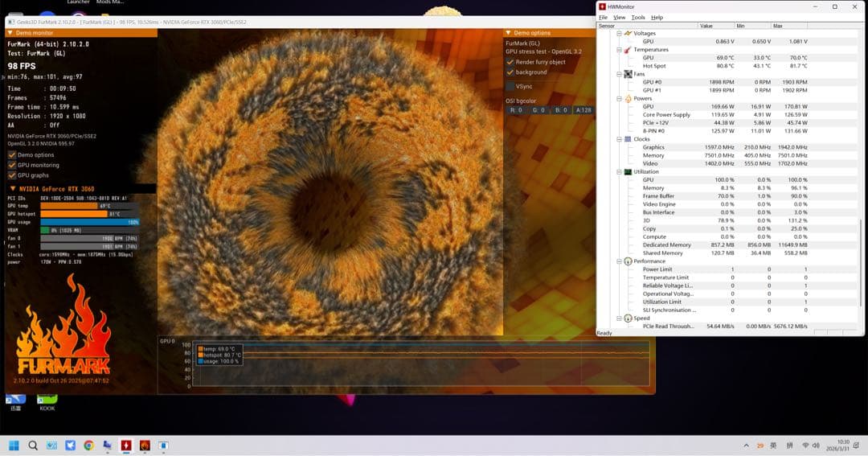Collapse the Powers tree node
The height and width of the screenshot is (456, 868).
619,99
